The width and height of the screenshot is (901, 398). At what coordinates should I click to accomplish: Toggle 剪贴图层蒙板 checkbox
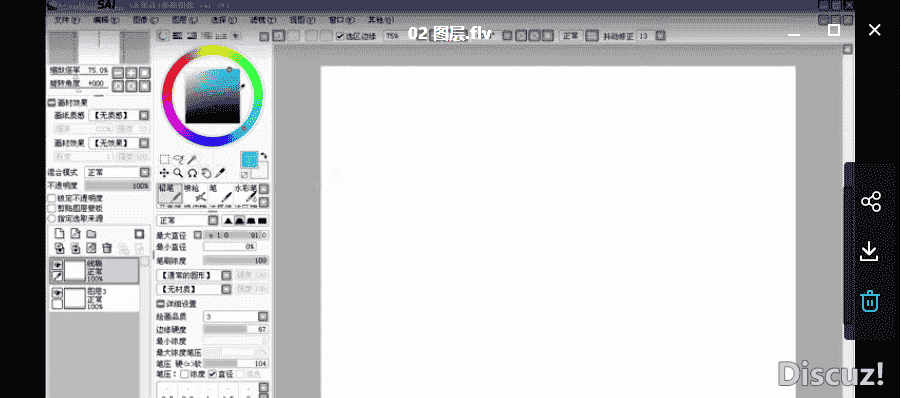(52, 208)
